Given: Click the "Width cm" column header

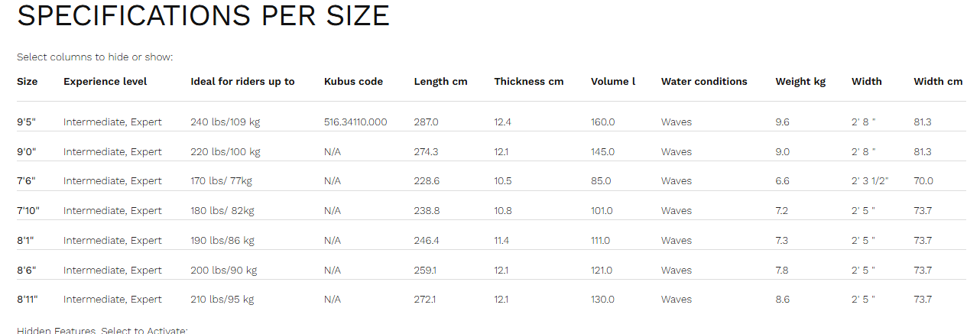Looking at the screenshot, I should pyautogui.click(x=938, y=82).
